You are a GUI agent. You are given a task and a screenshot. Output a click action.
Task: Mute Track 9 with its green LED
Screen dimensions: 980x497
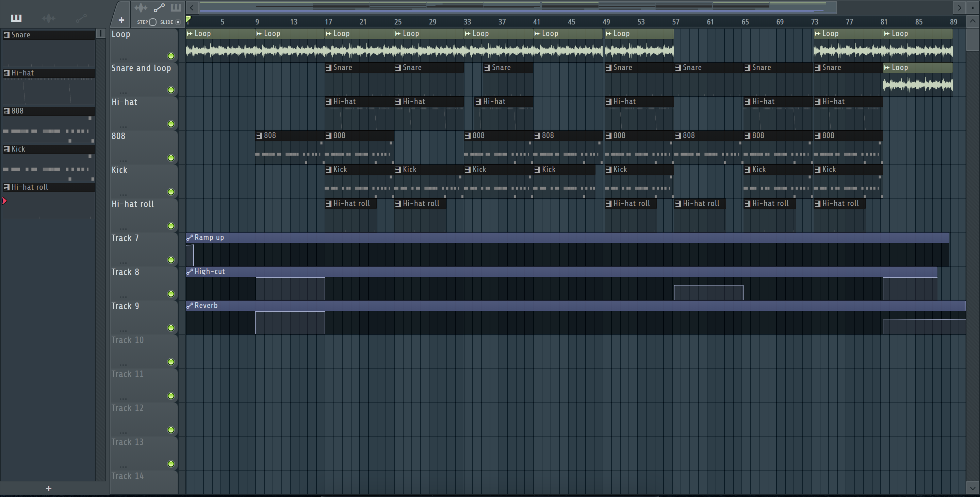pos(171,328)
